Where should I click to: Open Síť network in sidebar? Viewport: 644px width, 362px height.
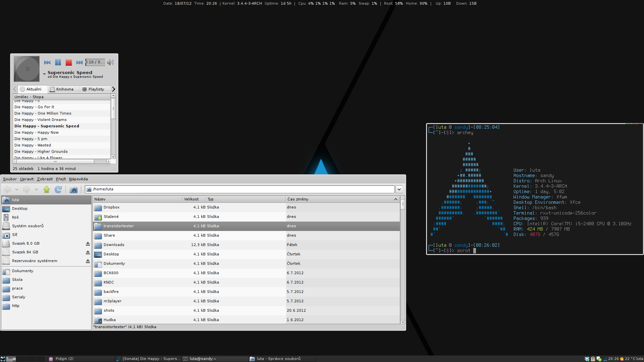pos(46,235)
